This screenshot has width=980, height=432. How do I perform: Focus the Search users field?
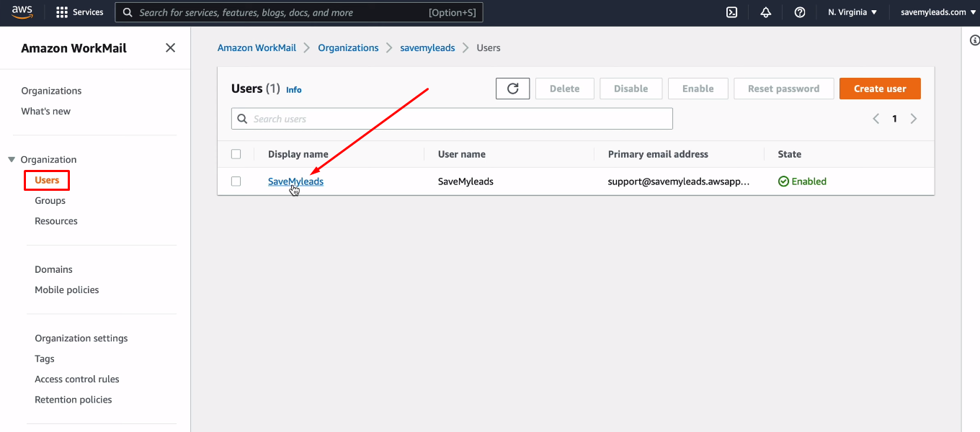coord(452,119)
